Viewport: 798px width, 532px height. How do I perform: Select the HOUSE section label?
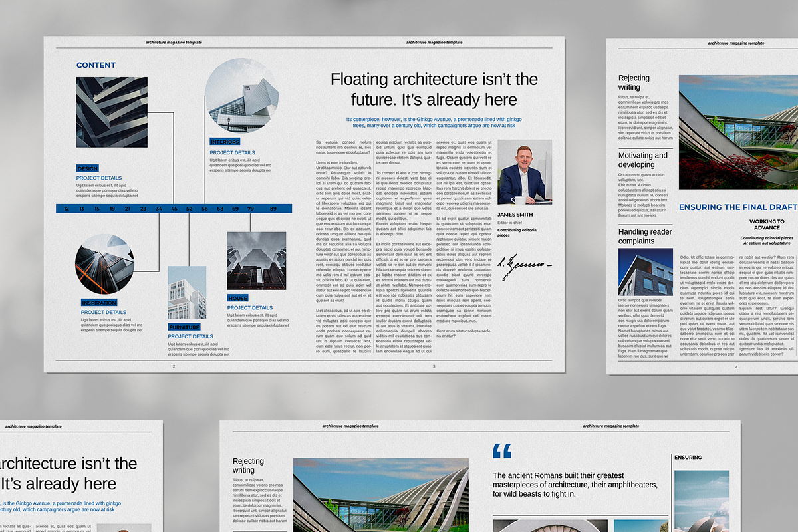237,298
